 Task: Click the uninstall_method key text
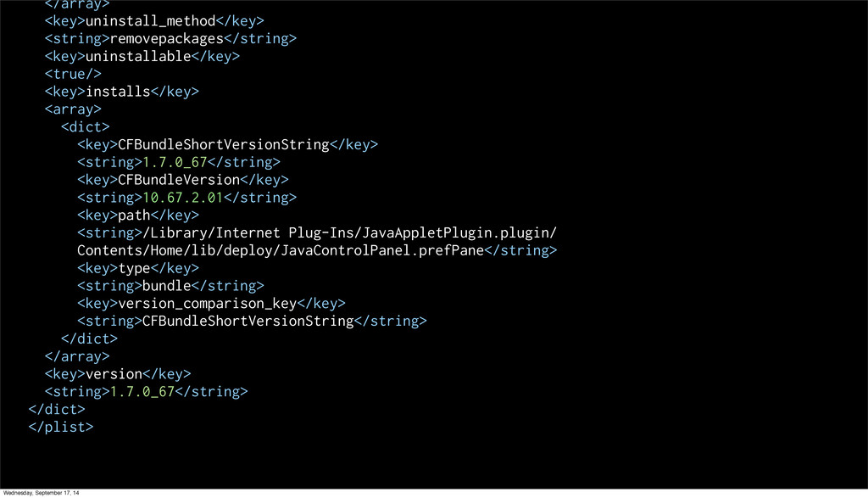pyautogui.click(x=150, y=20)
